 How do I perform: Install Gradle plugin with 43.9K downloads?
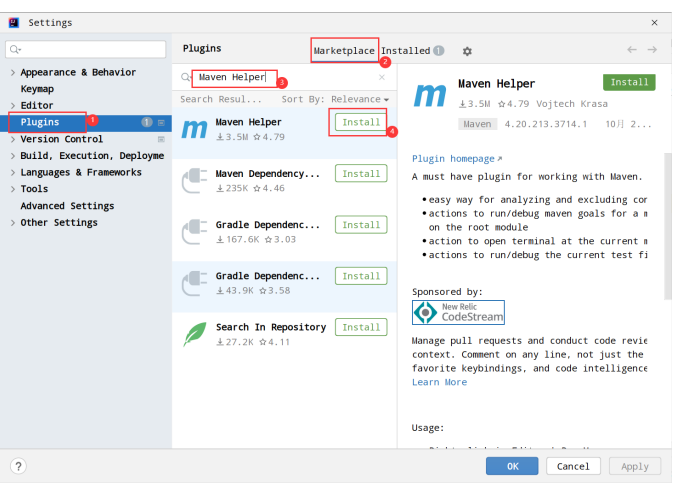point(361,276)
